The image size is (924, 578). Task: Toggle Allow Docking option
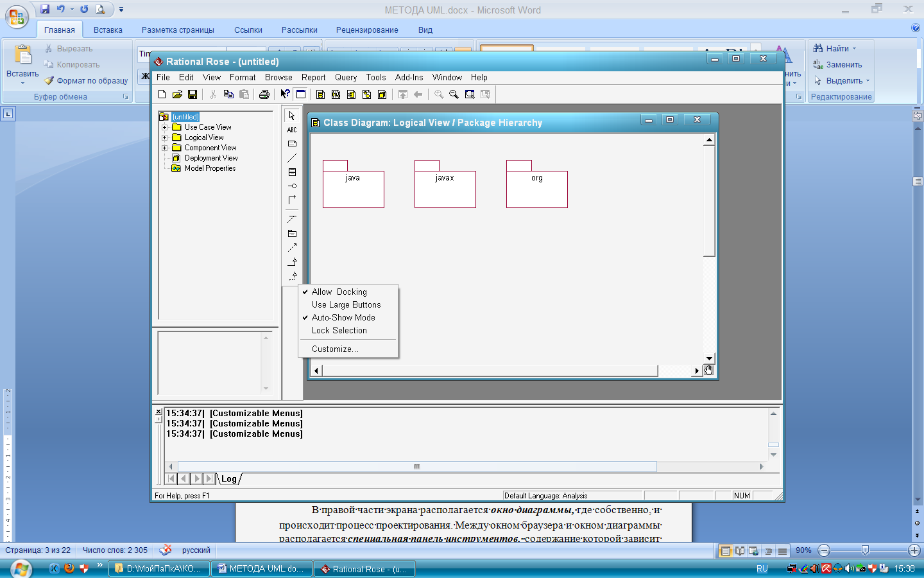pos(348,292)
